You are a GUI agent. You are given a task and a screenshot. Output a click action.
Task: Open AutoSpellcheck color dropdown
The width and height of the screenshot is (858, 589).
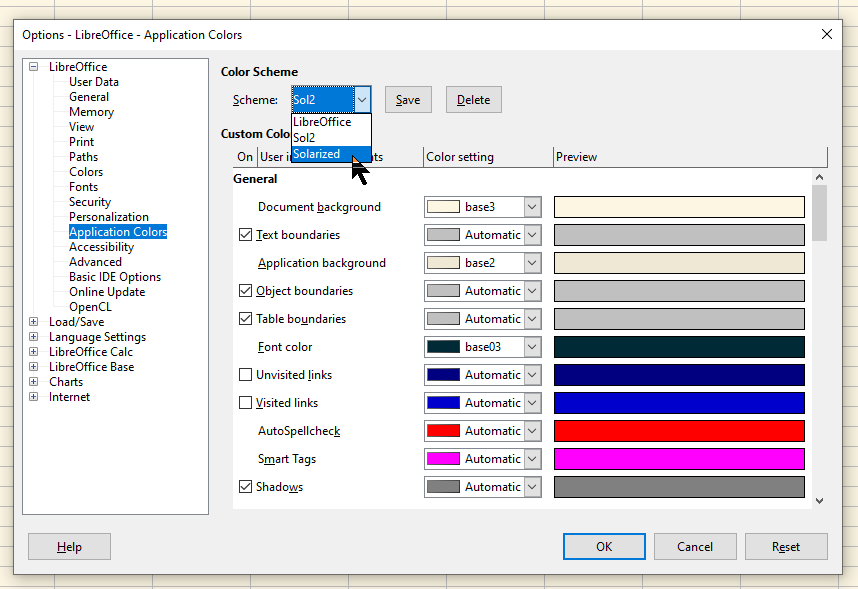click(x=532, y=431)
